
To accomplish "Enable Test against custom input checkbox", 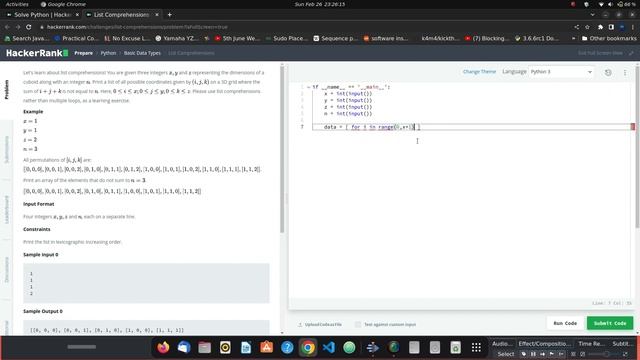I will pos(358,324).
